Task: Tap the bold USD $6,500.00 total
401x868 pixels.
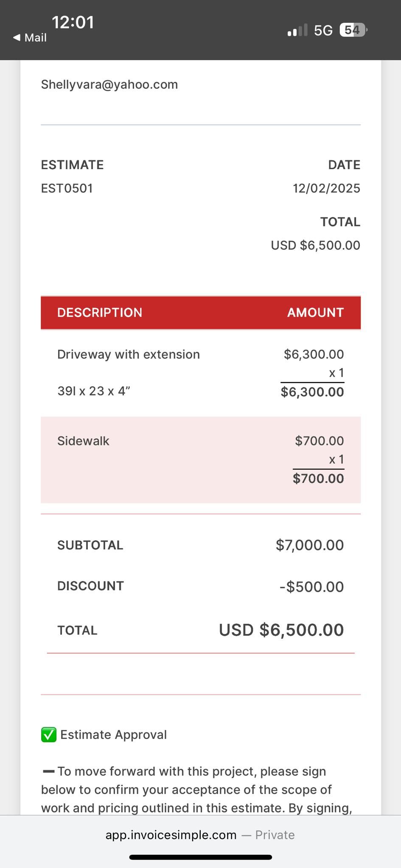Action: (x=281, y=630)
